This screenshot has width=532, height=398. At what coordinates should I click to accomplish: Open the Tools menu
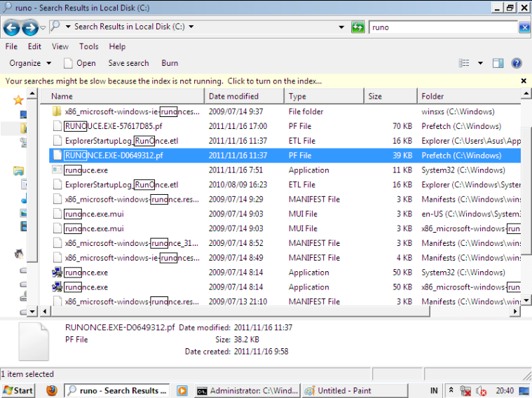click(88, 46)
